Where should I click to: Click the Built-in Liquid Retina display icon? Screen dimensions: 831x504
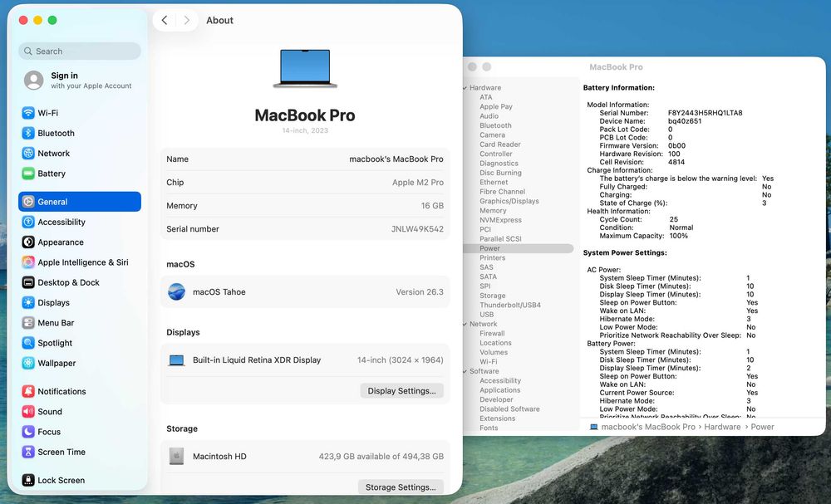[x=176, y=360]
